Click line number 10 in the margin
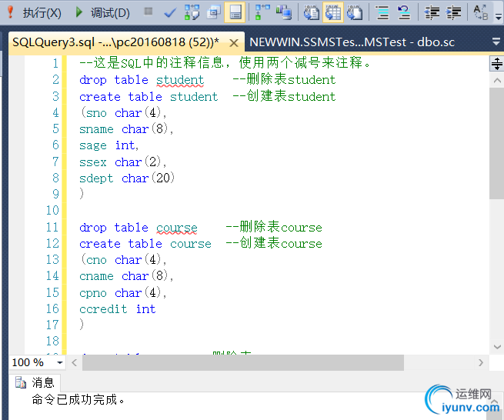The width and height of the screenshot is (504, 420). (53, 211)
